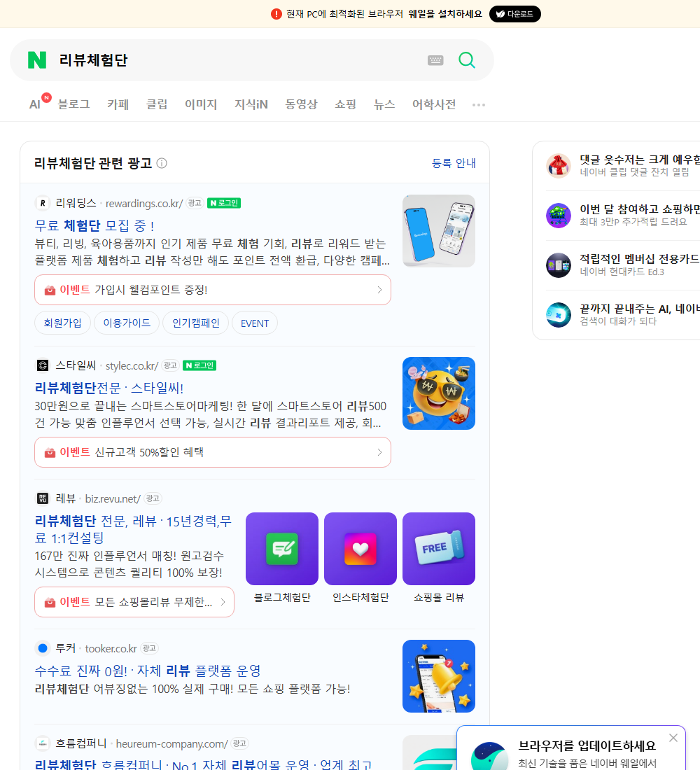This screenshot has height=770, width=700.
Task: Click the Naver N logo
Action: [x=37, y=60]
